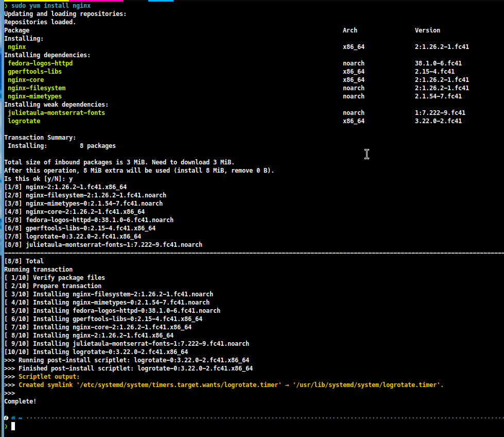Screen dimensions: 504x437
Task: Select green 'nginx-filesystem' in the dependencies list
Action: point(37,88)
